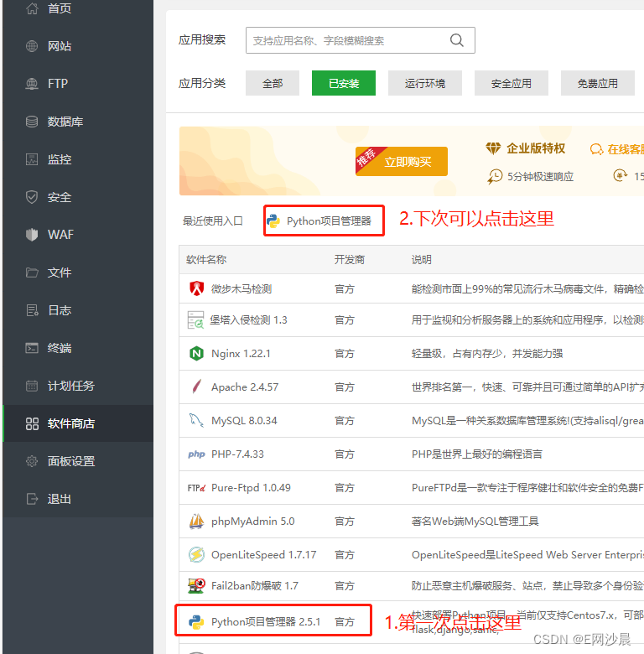Click the green Nginx N icon

[x=196, y=354]
